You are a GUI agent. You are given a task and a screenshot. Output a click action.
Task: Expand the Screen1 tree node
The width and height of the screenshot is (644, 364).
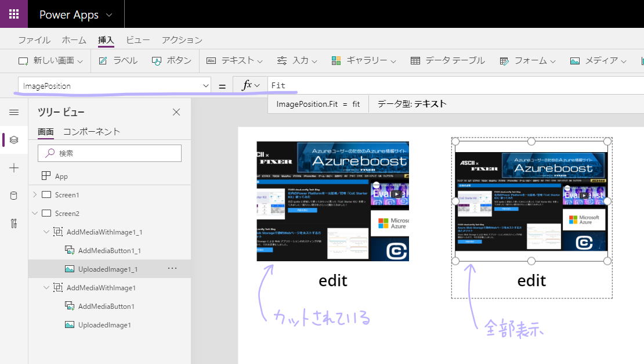(35, 194)
